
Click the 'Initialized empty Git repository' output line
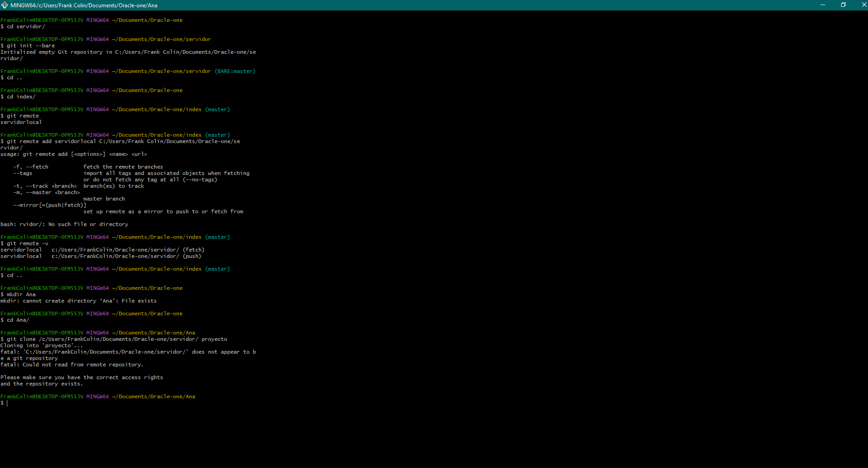pos(128,52)
